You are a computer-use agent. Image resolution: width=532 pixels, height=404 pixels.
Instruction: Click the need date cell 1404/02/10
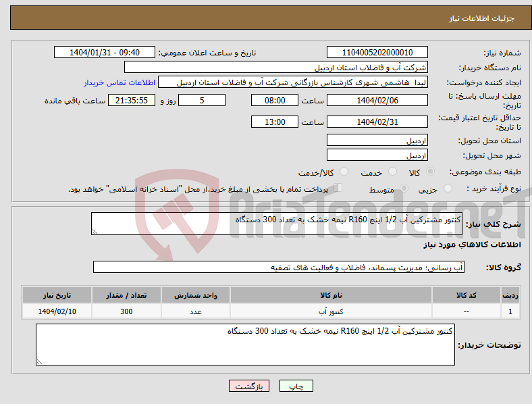pos(57,311)
